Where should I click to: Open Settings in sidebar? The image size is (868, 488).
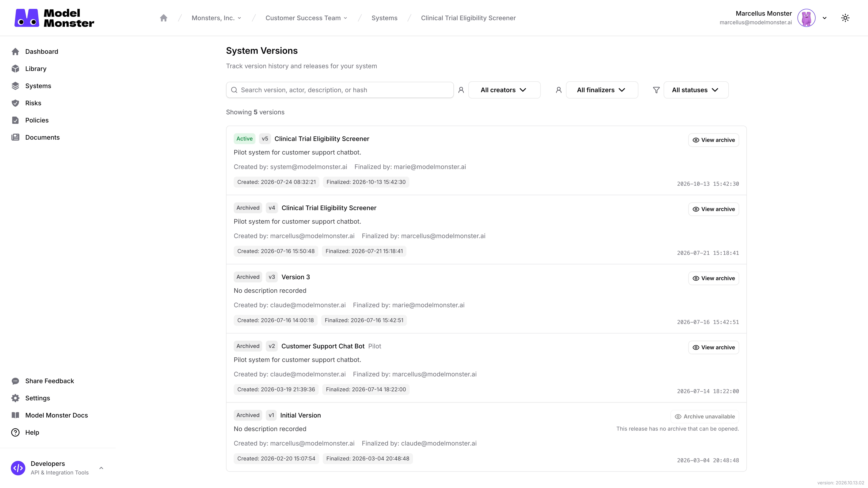point(37,398)
